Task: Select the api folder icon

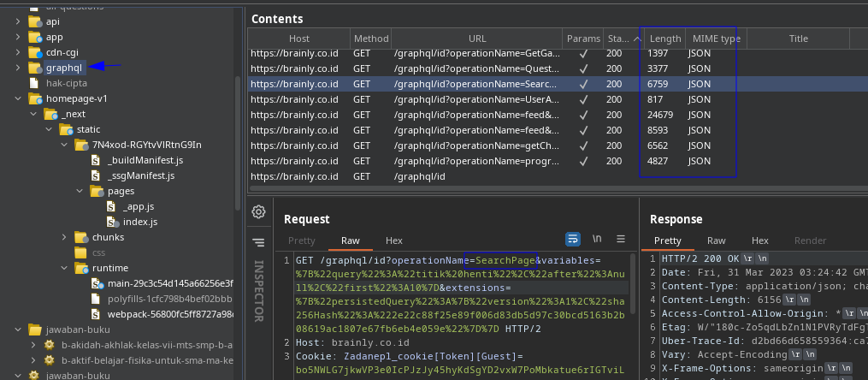Action: [x=35, y=21]
